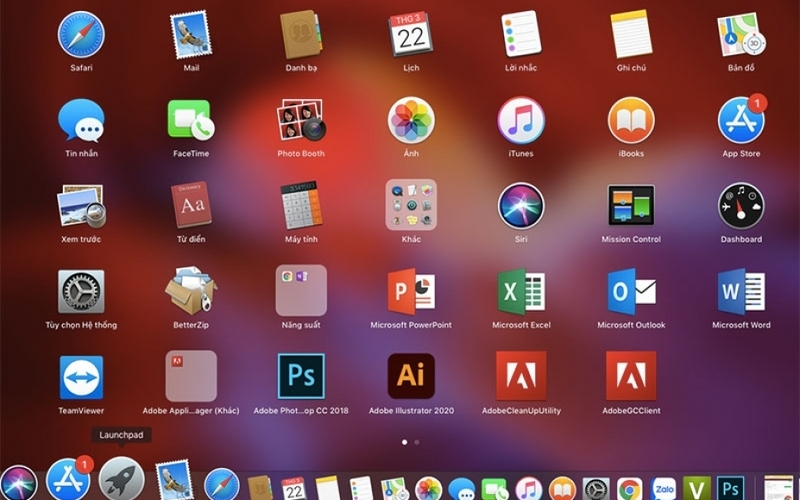Click the App Store icon in the Dock
This screenshot has width=800, height=500.
coord(69,480)
